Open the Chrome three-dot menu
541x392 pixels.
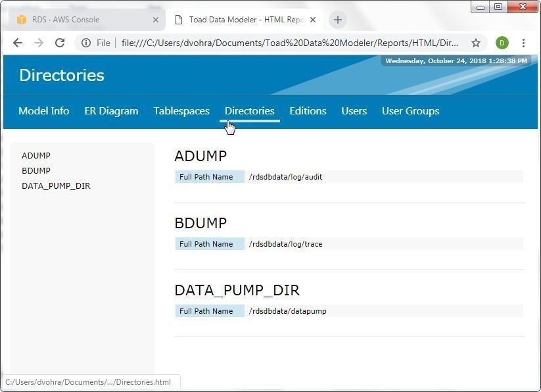click(x=523, y=43)
